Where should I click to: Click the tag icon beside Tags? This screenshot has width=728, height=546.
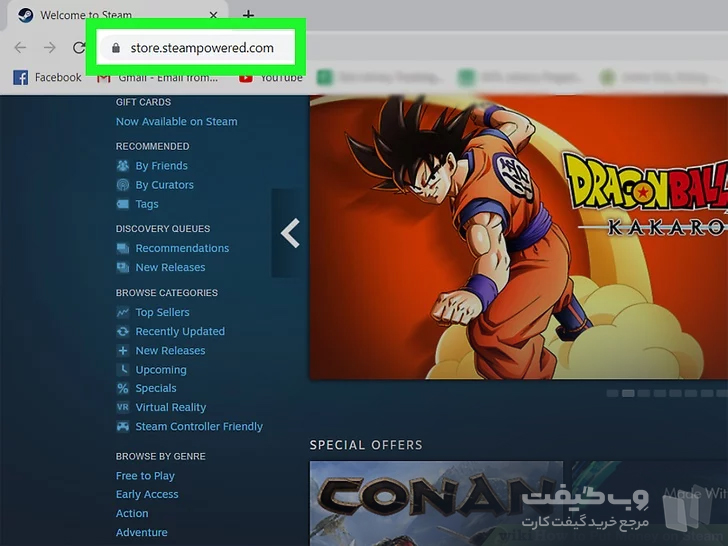(x=123, y=204)
